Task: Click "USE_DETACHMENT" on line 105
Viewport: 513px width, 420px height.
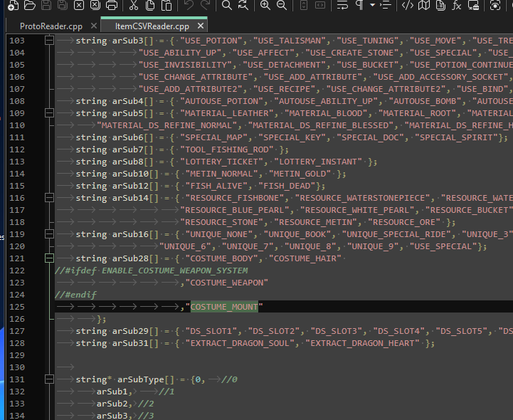Action: (x=285, y=65)
